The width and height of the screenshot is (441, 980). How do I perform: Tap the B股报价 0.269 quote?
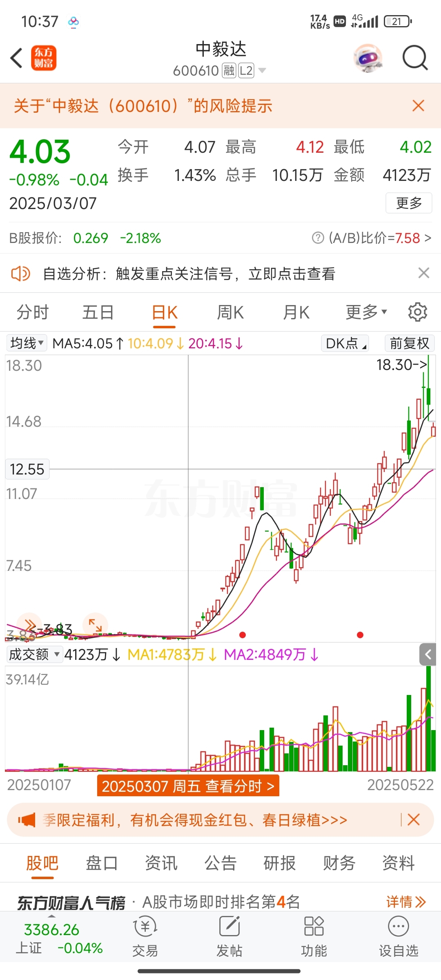(85, 238)
